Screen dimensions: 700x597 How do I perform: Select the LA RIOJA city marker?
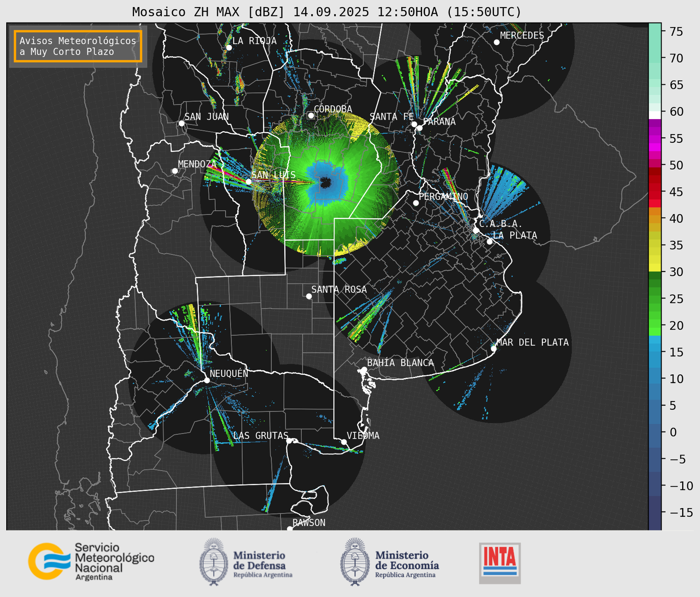229,47
